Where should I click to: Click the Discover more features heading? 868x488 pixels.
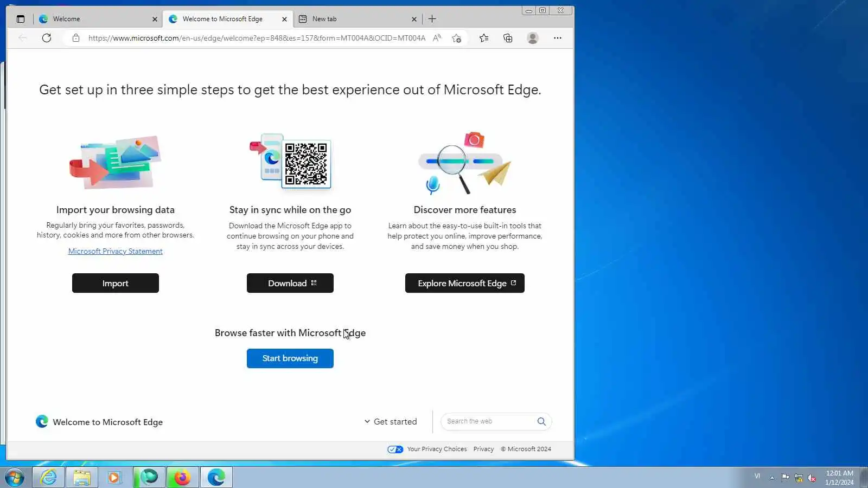(x=465, y=210)
